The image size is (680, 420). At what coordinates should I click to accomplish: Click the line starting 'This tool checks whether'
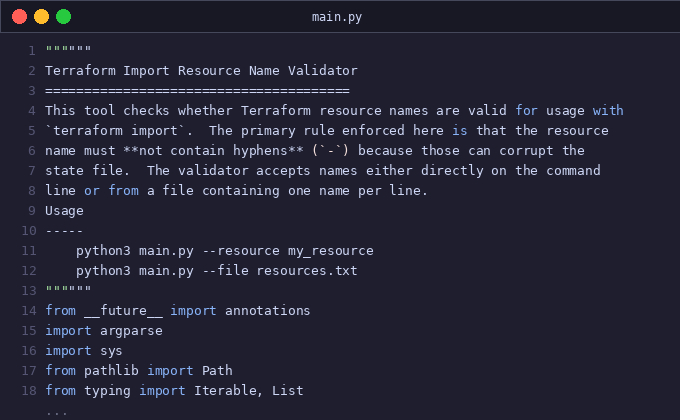point(334,111)
